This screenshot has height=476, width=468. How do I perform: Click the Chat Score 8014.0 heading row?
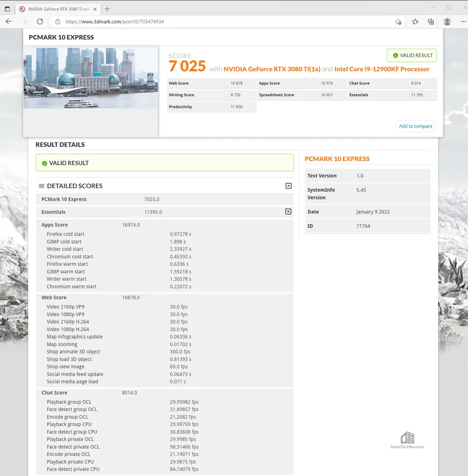165,393
